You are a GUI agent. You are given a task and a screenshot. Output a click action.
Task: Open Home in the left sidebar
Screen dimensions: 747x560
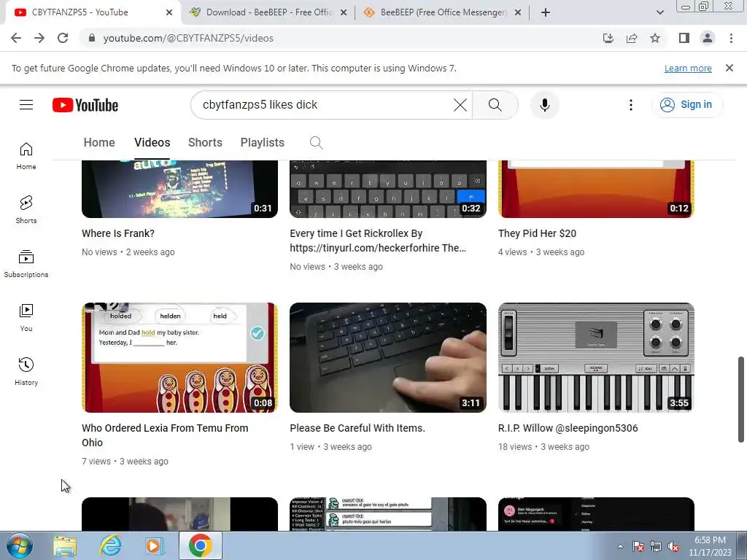pyautogui.click(x=26, y=156)
